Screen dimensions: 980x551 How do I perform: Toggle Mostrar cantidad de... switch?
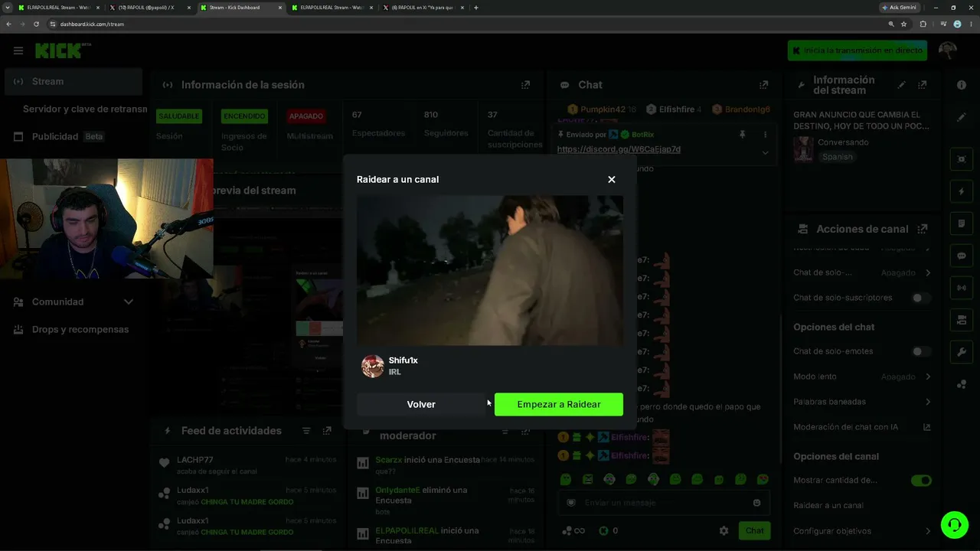pyautogui.click(x=921, y=481)
